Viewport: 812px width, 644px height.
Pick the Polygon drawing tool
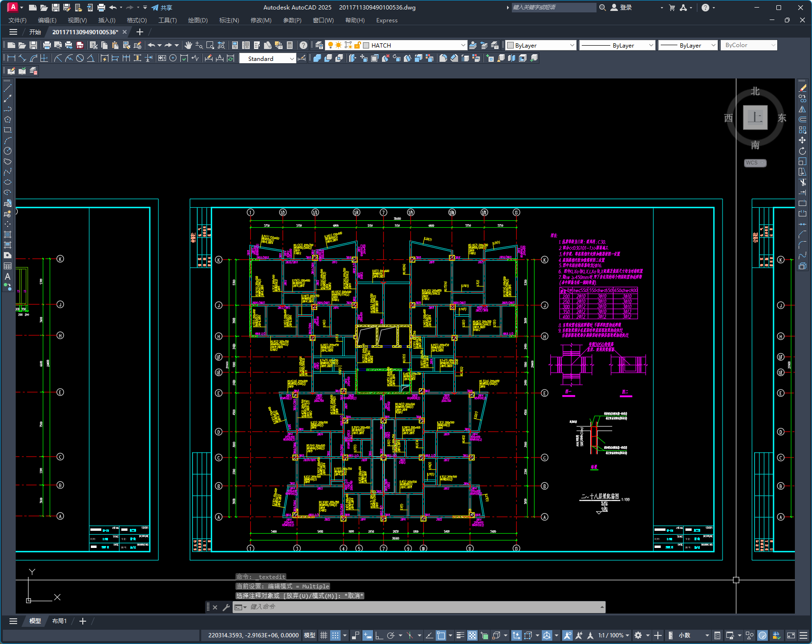[8, 119]
